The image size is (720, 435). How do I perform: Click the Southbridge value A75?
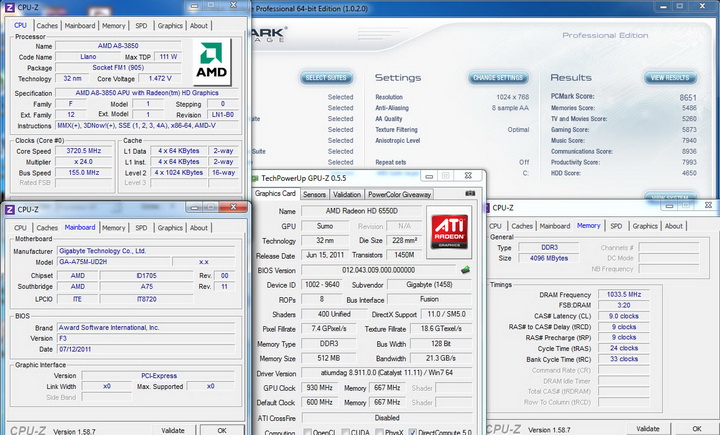[x=146, y=286]
